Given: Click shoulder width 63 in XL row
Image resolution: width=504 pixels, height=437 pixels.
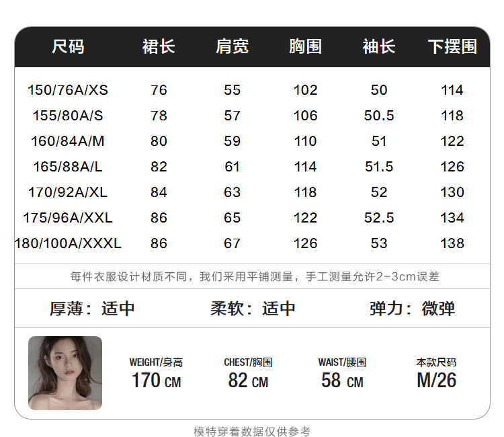Looking at the screenshot, I should (232, 192).
